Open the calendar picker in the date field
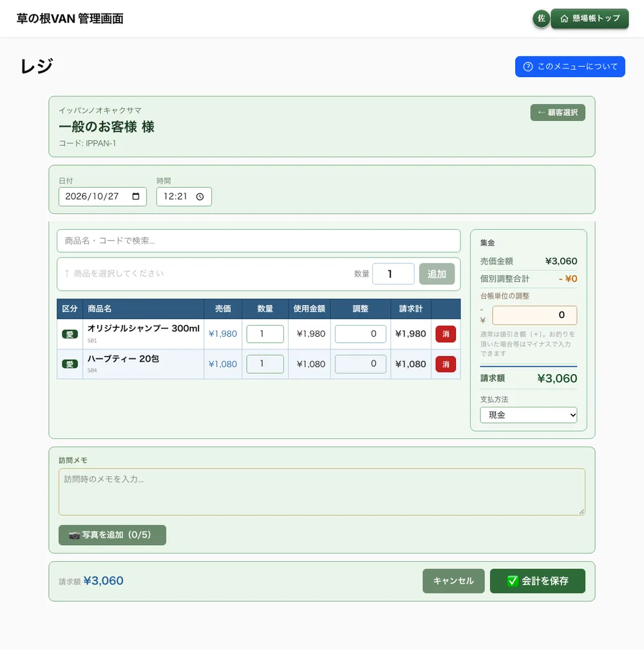This screenshot has height=650, width=644. (x=136, y=196)
